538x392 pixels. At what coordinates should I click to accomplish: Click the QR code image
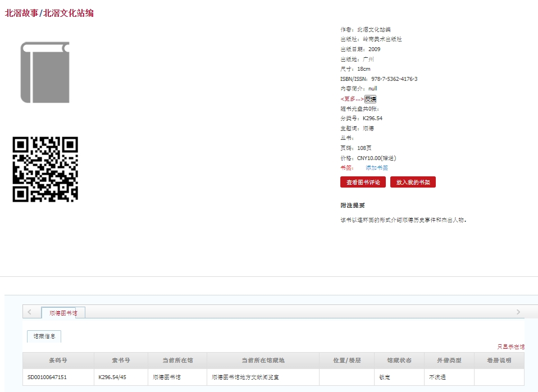(45, 169)
